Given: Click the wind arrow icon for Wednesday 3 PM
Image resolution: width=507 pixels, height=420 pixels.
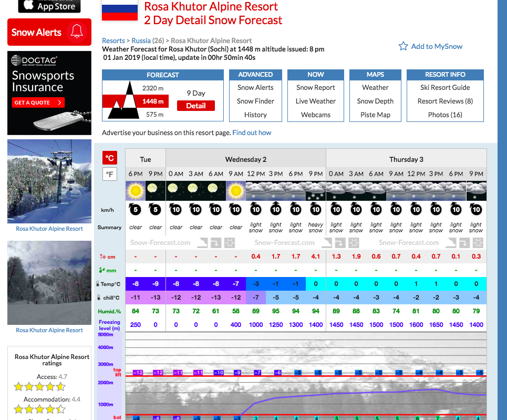Looking at the screenshot, I should [276, 209].
